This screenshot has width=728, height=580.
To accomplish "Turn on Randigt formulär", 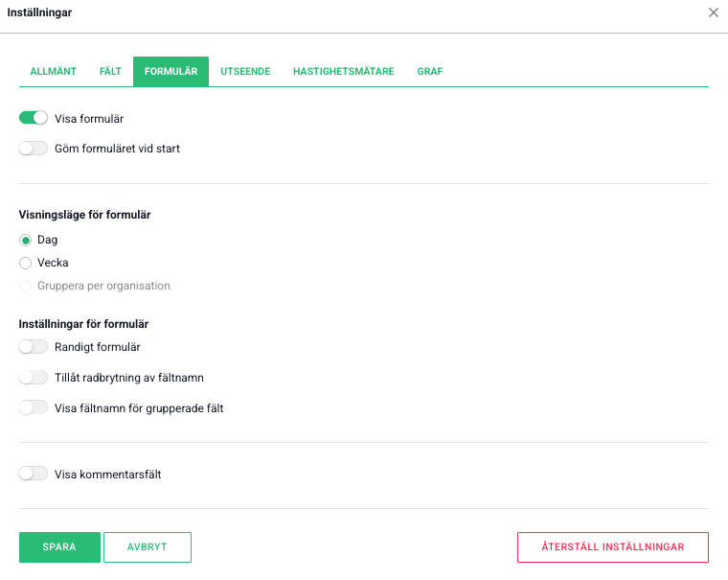I will pos(34,347).
